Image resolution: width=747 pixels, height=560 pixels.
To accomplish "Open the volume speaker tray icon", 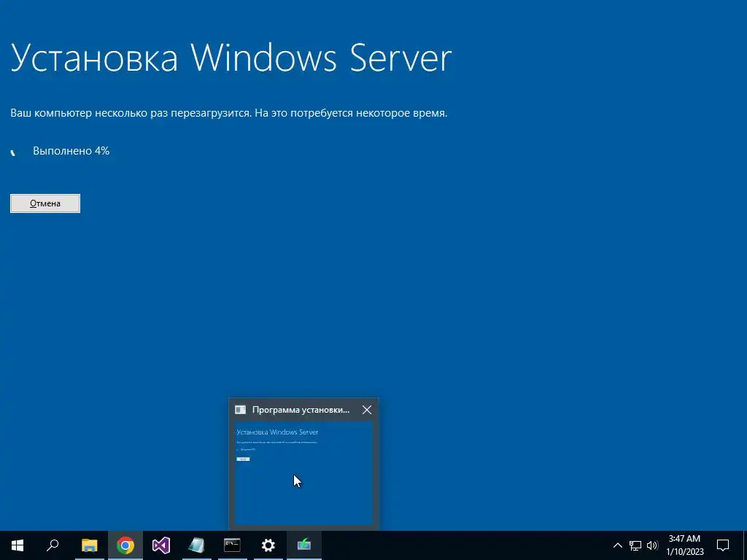I will [652, 545].
